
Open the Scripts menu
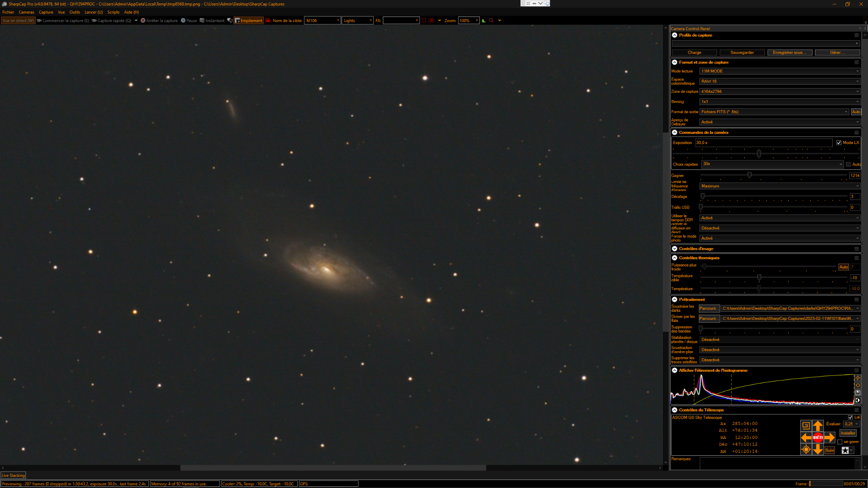pos(113,12)
